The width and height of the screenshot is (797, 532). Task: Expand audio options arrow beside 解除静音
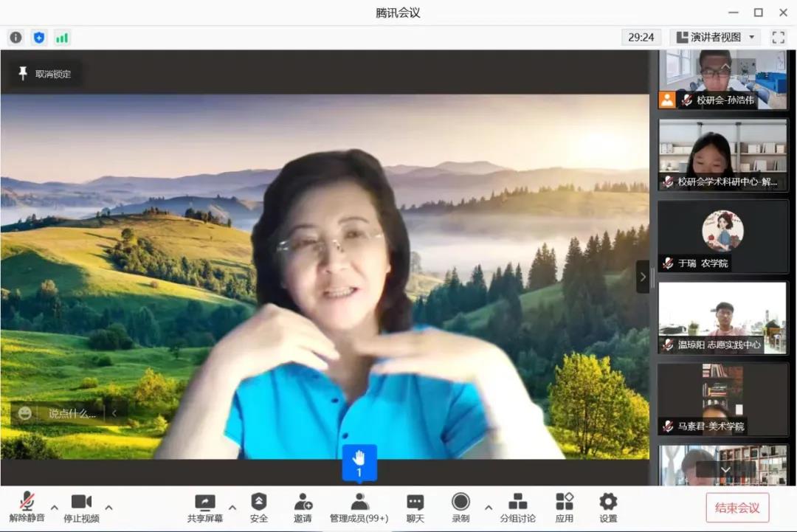click(x=55, y=508)
